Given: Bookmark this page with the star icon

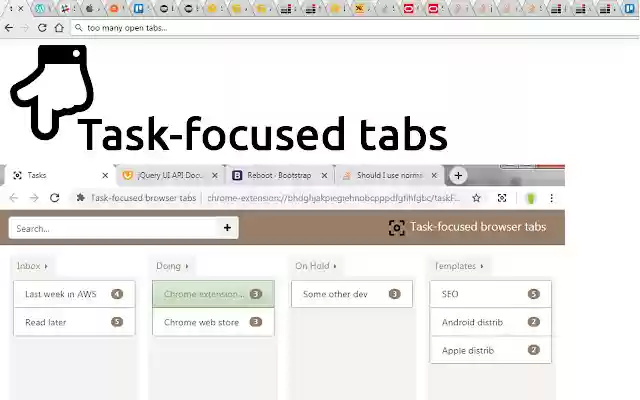Looking at the screenshot, I should [x=476, y=198].
